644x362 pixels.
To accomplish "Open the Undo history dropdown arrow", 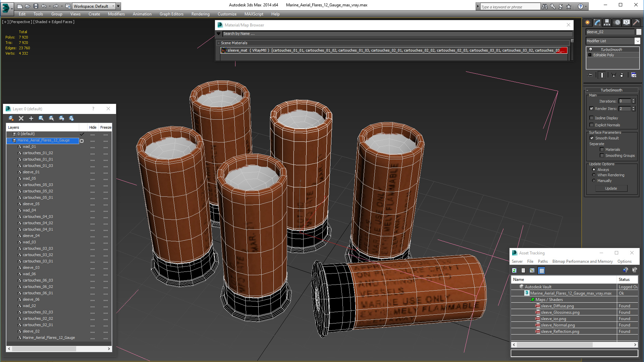I will (50, 6).
